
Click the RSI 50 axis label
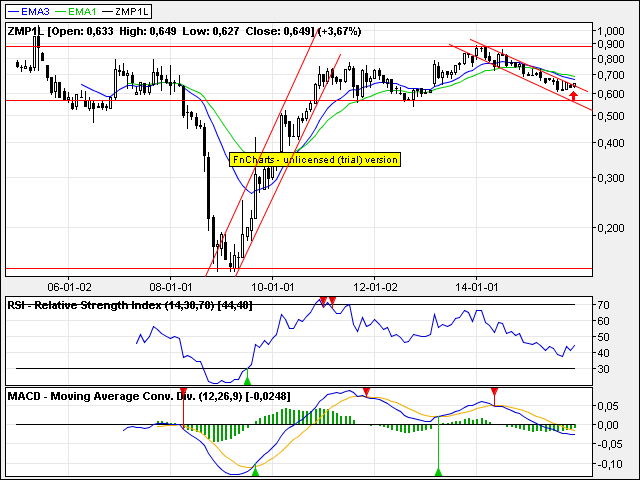(603, 337)
